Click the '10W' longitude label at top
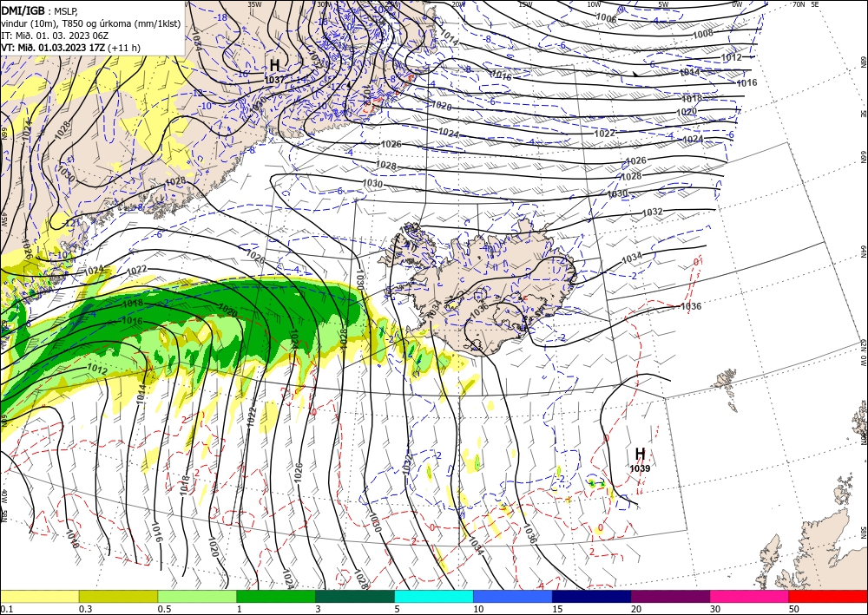This screenshot has width=868, height=615. pyautogui.click(x=594, y=4)
